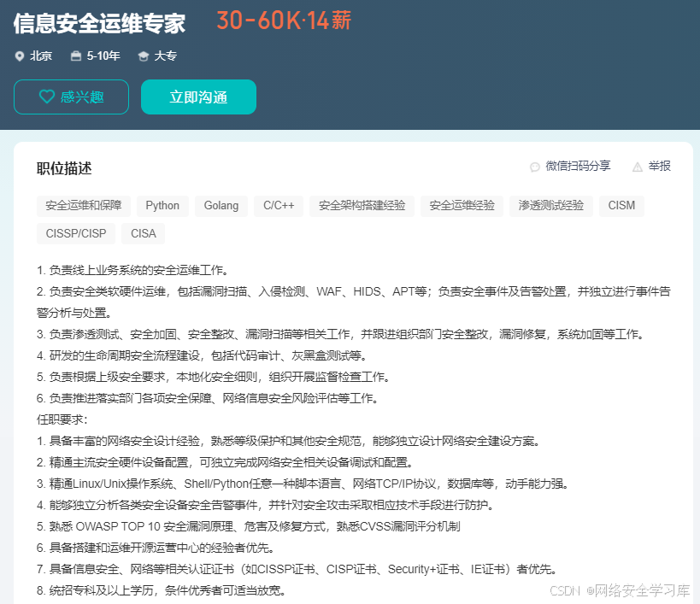Click the job title 信息安全运维专家

point(99,23)
